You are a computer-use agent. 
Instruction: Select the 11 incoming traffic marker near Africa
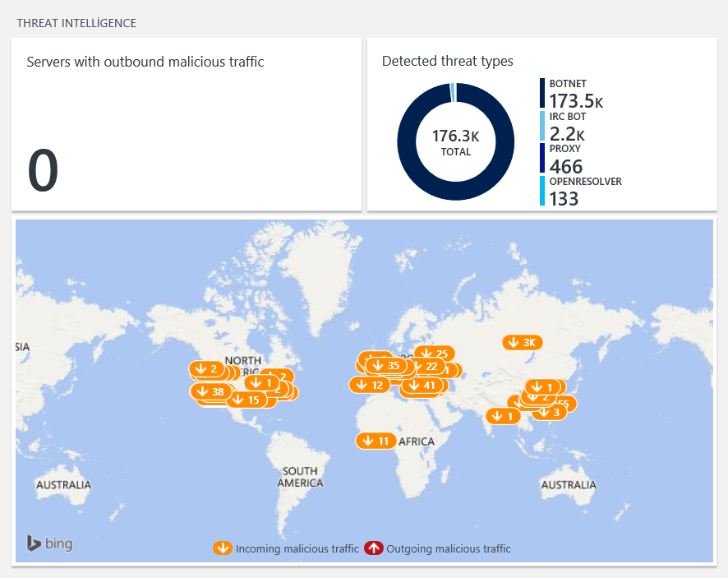[x=376, y=441]
